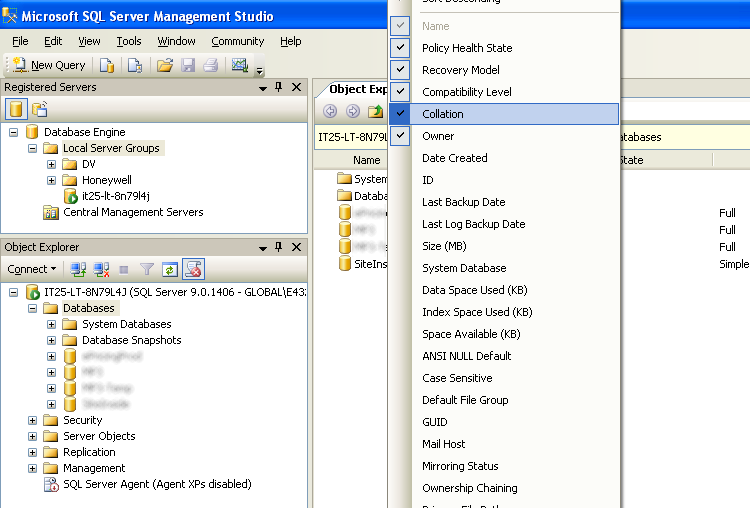Enable the Mirroring Status column
The height and width of the screenshot is (508, 750).
pos(504,466)
